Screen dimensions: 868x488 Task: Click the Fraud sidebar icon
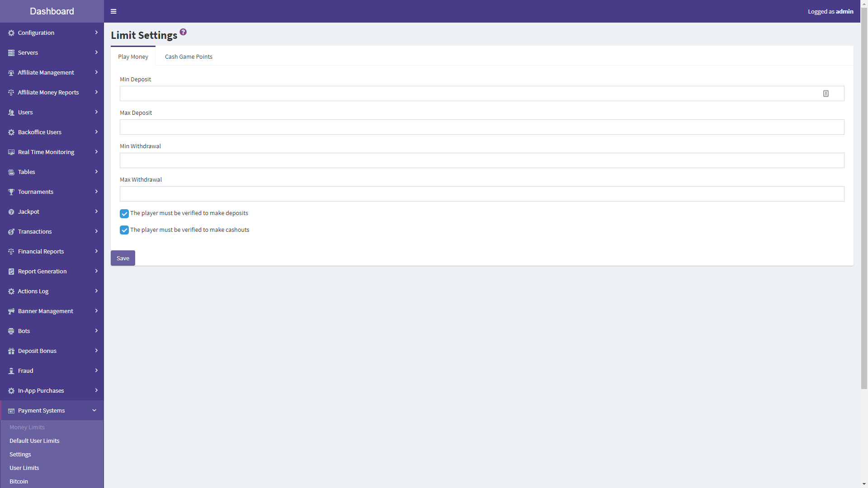[11, 371]
